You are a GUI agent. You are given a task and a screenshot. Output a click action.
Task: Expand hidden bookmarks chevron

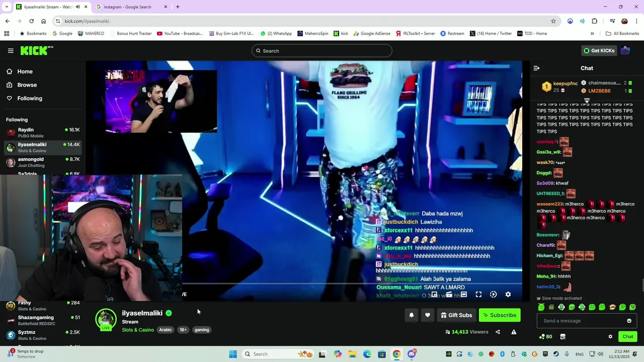592,34
